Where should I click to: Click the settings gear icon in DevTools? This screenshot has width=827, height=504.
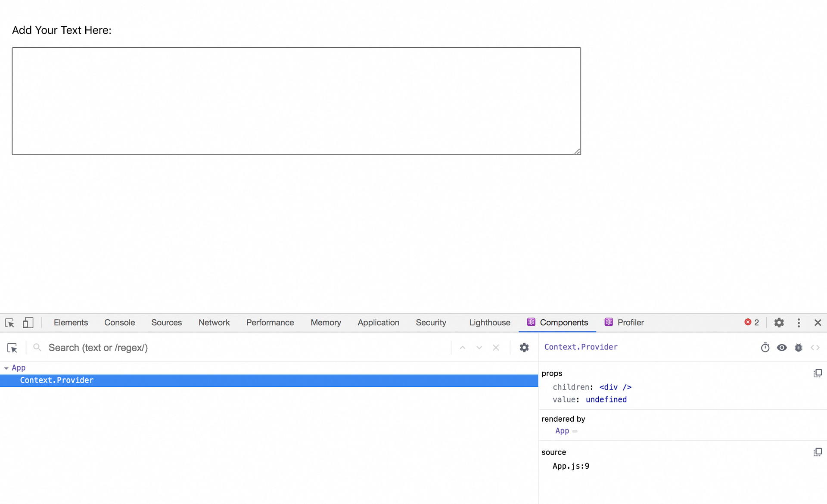tap(779, 322)
